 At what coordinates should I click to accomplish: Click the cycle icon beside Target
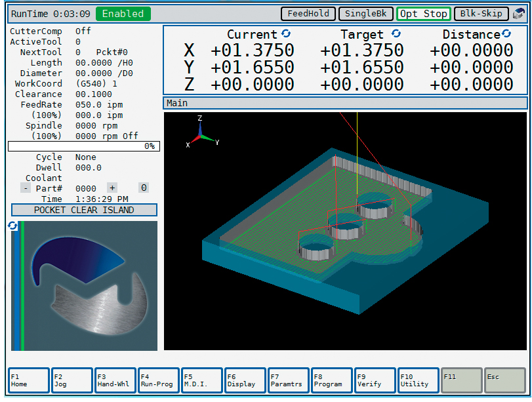point(396,33)
